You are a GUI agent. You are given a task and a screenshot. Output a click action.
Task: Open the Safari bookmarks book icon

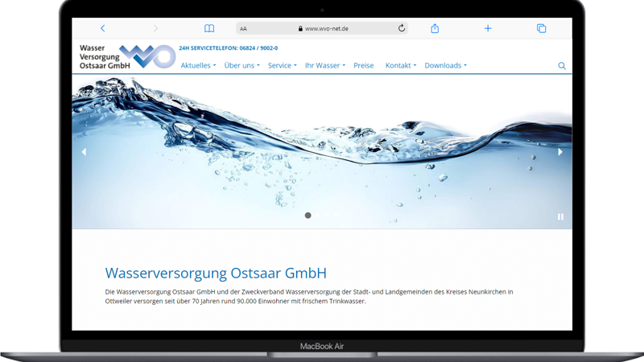coord(209,28)
